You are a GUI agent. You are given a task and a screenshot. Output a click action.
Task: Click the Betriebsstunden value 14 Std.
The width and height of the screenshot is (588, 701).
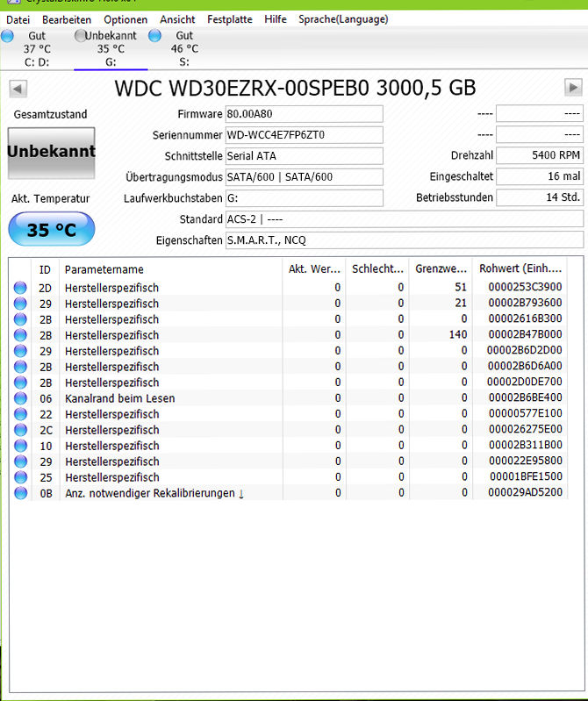[x=540, y=197]
